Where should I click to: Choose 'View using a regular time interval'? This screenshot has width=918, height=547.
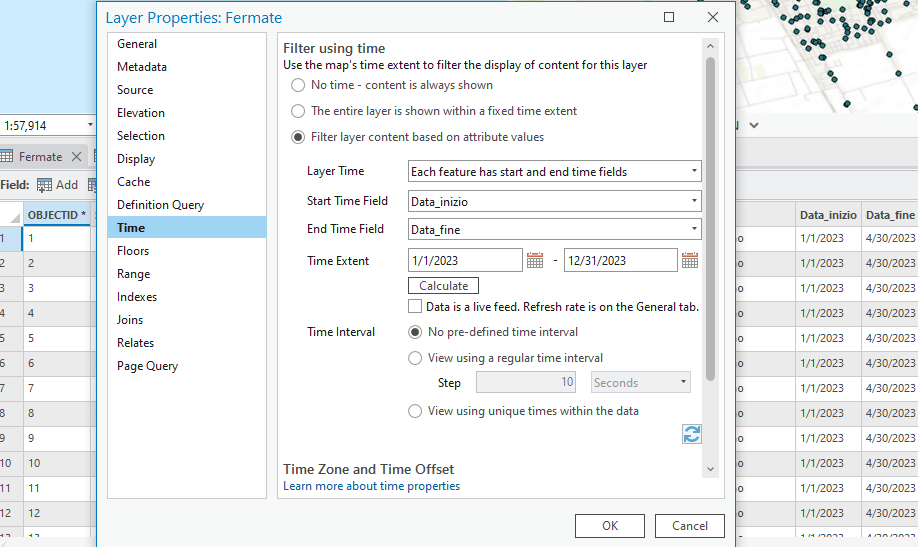point(415,358)
